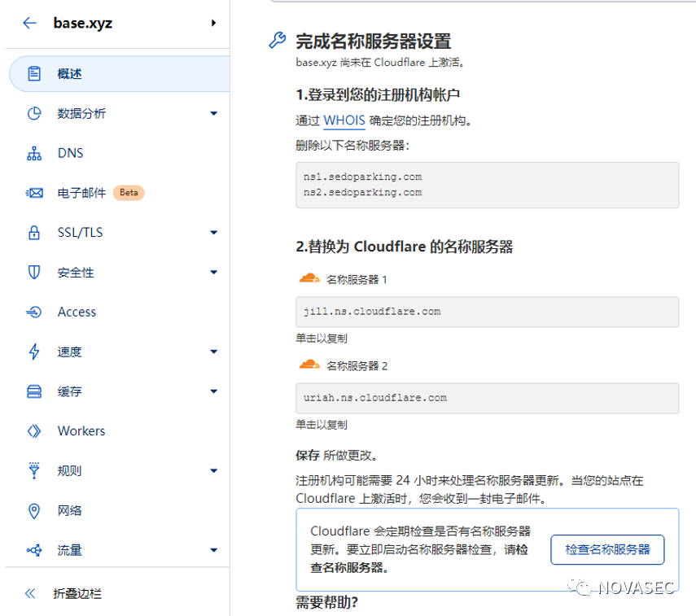This screenshot has height=616, width=696.
Task: Click the 概述 clipboard icon
Action: [x=34, y=74]
